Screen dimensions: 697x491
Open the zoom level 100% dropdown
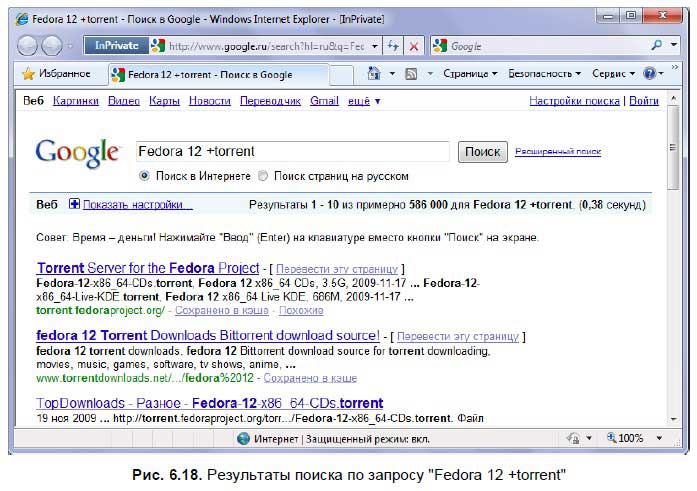coord(631,439)
